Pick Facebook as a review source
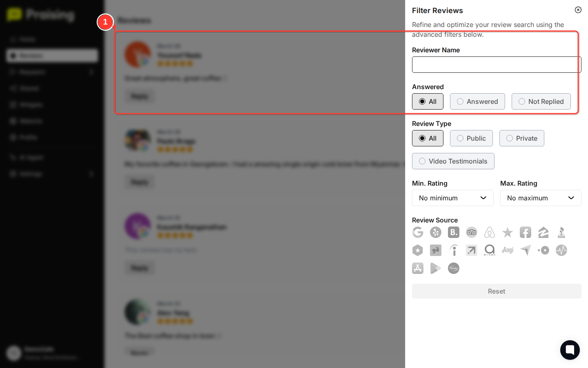The height and width of the screenshot is (368, 588). point(526,232)
